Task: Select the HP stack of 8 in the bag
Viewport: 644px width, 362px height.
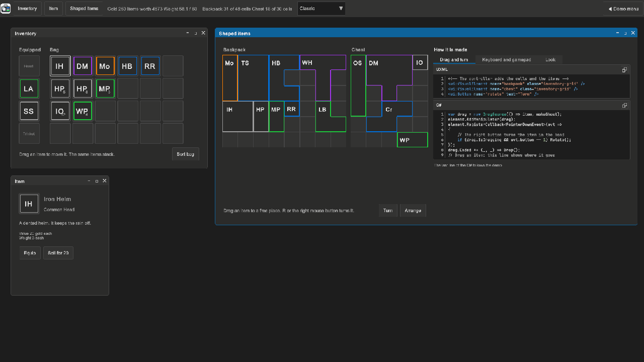Action: point(83,88)
